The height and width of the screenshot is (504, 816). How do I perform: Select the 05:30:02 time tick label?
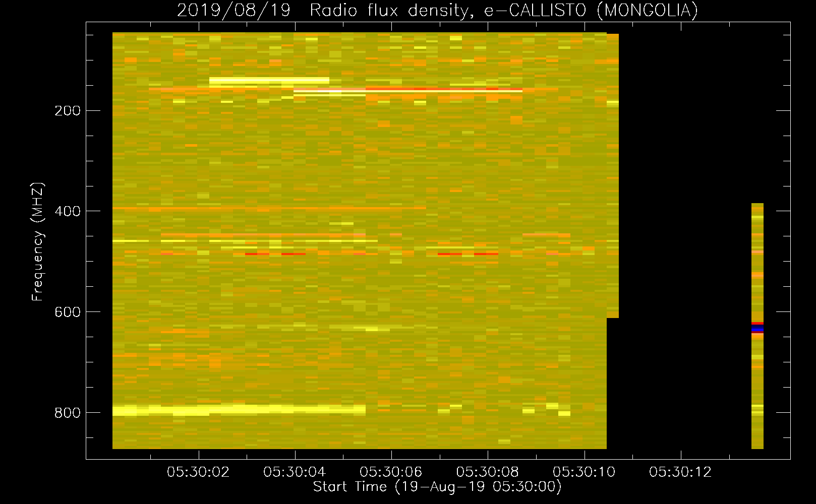198,472
